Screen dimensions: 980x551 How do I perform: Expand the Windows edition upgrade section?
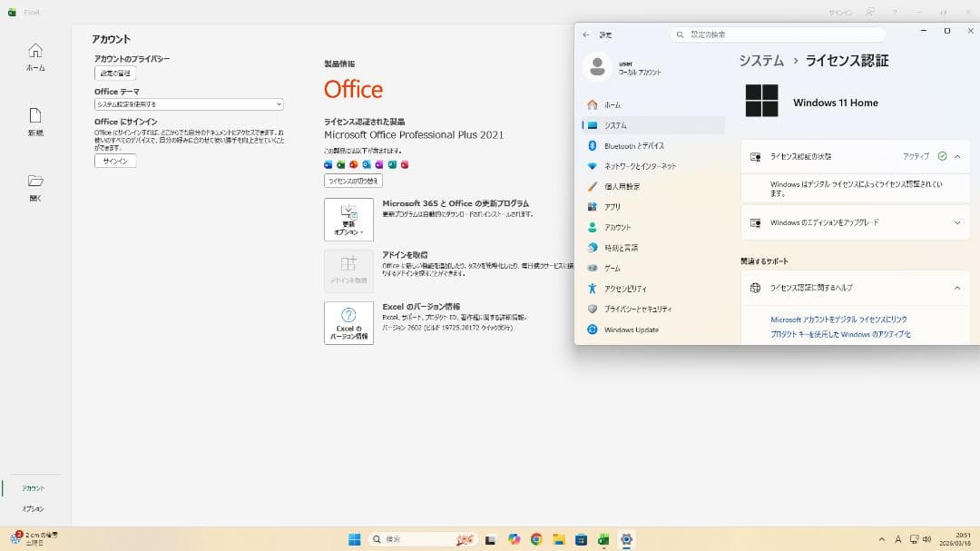click(957, 221)
